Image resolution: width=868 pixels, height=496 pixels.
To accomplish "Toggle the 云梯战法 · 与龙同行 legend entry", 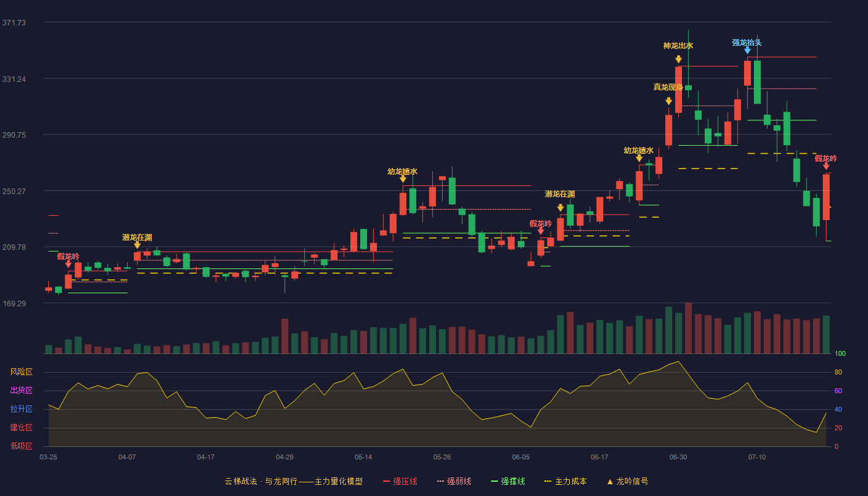I will click(293, 481).
